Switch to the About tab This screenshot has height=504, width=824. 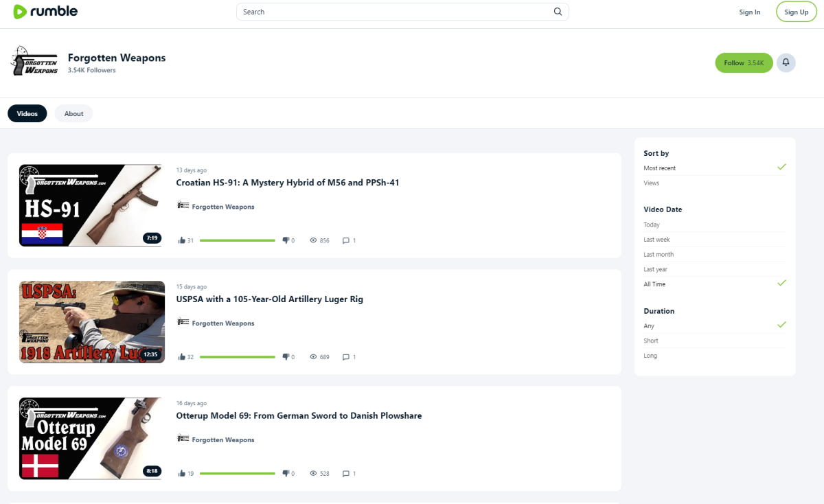click(73, 114)
